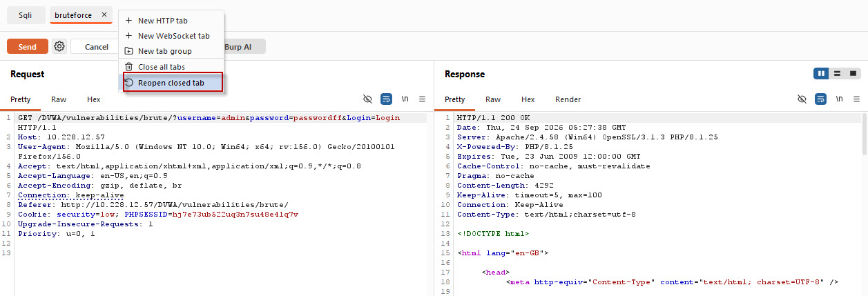
Task: Click the 'Priority: u=0, i' request line
Action: point(57,234)
